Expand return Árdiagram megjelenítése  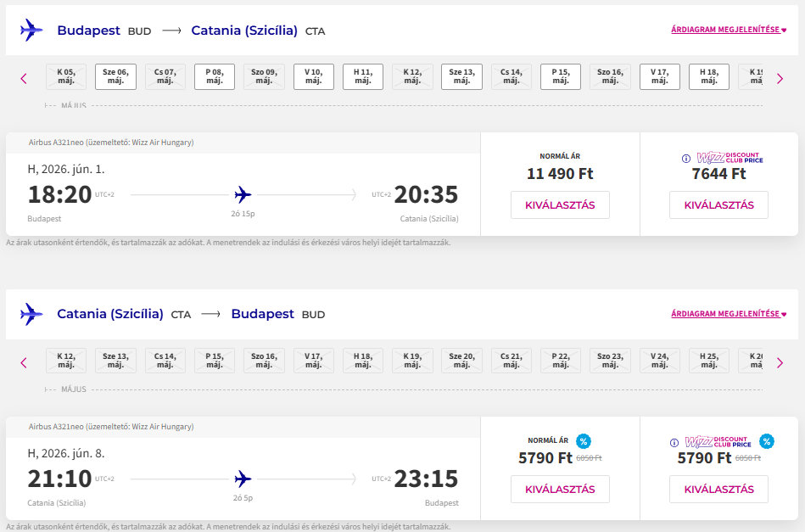(729, 314)
